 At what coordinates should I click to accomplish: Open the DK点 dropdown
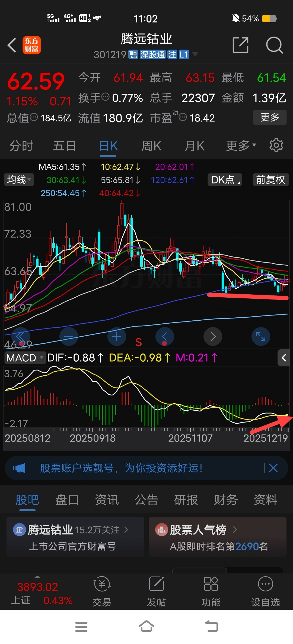(x=225, y=179)
